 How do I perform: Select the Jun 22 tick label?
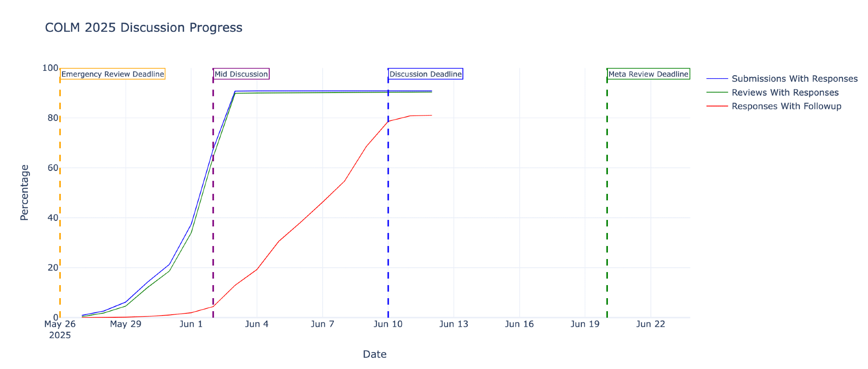click(650, 324)
